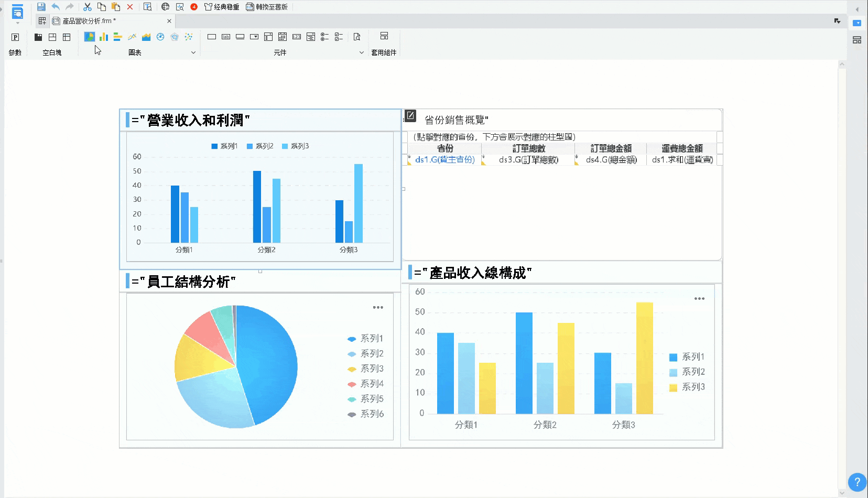Insert a line chart from the chart group
Screen dimensions: 868x498
132,37
